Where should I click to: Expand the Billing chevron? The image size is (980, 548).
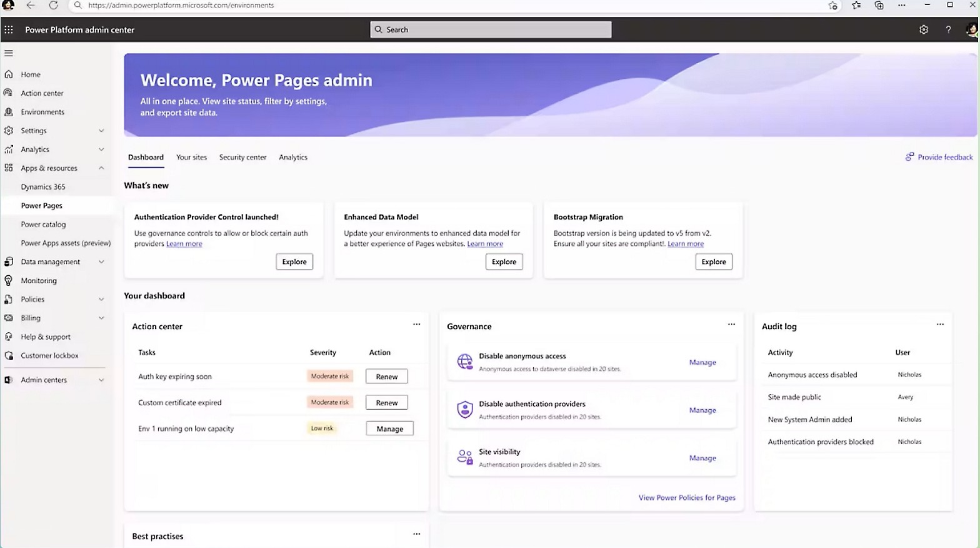click(x=101, y=318)
